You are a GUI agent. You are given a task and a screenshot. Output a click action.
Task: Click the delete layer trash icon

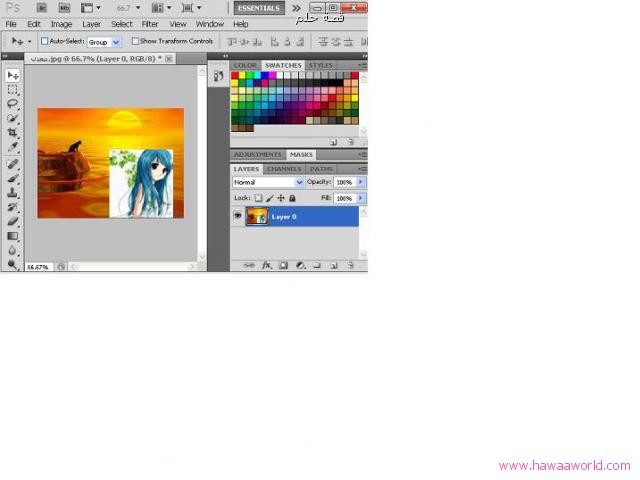pos(351,266)
